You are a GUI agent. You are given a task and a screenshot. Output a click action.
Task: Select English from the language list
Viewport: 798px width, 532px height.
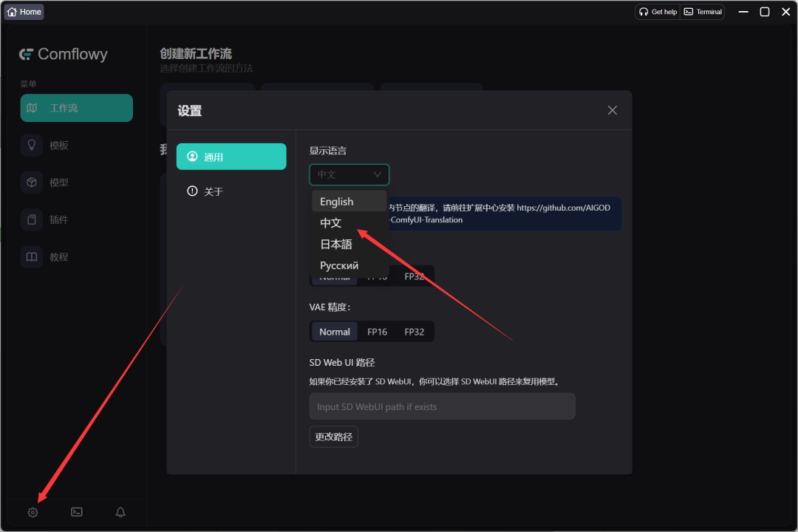338,201
